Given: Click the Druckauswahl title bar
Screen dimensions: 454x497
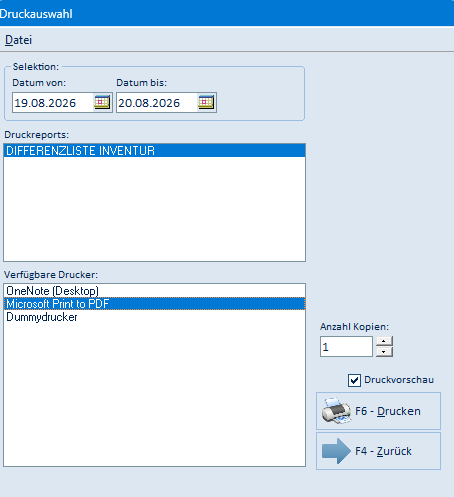Looking at the screenshot, I should (x=227, y=13).
